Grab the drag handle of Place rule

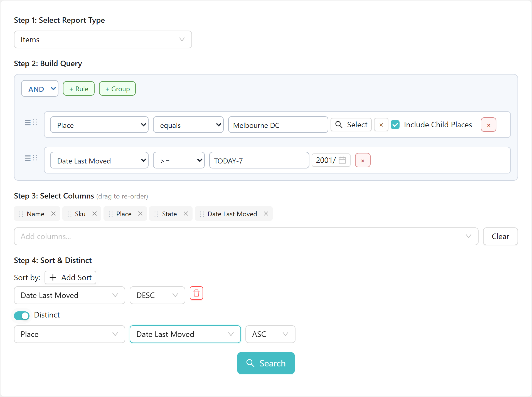click(31, 123)
